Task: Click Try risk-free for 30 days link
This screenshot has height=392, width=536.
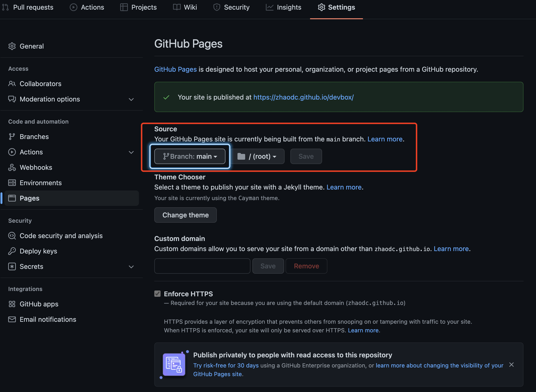Action: [226, 365]
